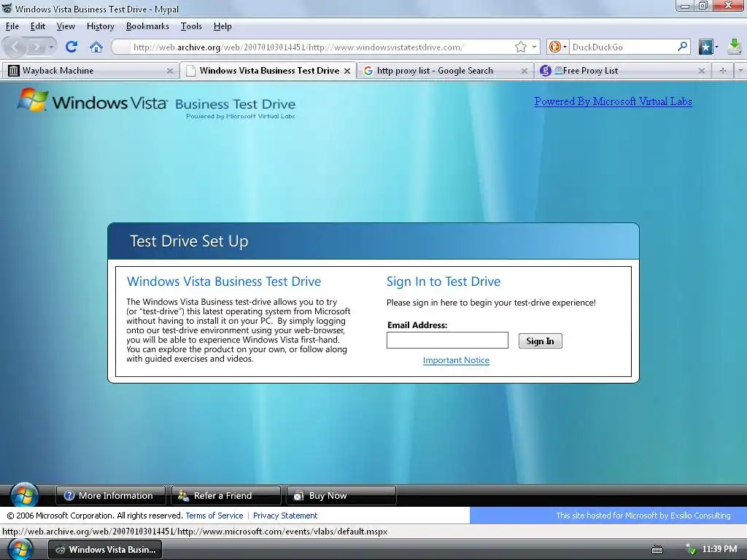Open a new tab with the plus button
This screenshot has width=747, height=560.
[x=723, y=71]
